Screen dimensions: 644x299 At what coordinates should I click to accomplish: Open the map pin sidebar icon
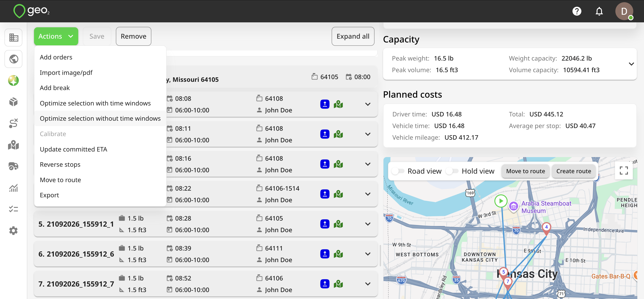click(13, 145)
